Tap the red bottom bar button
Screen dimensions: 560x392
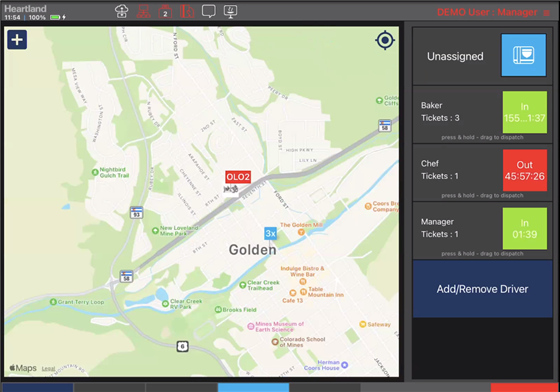[524, 388]
